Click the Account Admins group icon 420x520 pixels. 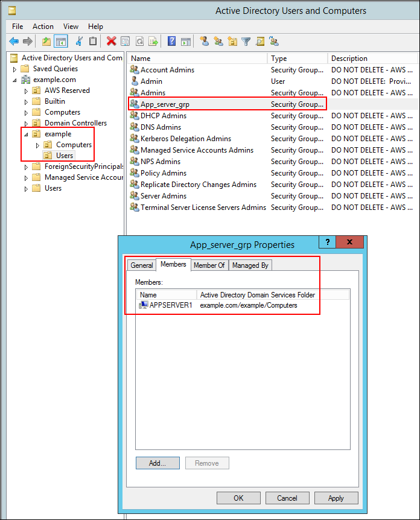point(135,69)
